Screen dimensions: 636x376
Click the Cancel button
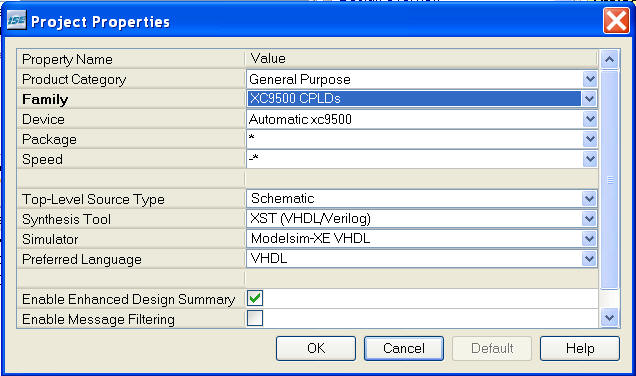coord(404,348)
